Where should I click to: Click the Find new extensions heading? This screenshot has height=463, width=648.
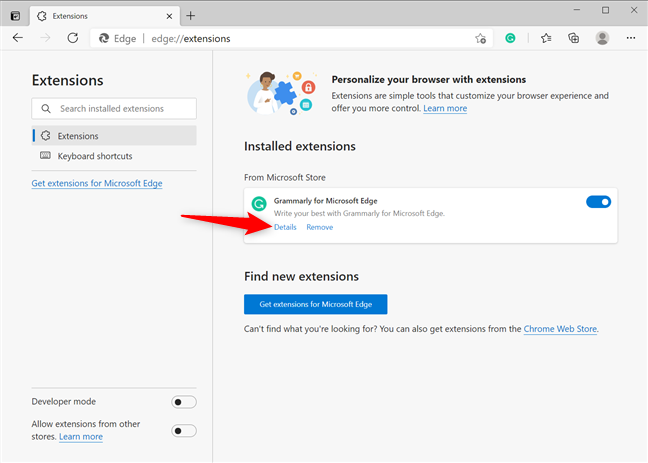[301, 276]
